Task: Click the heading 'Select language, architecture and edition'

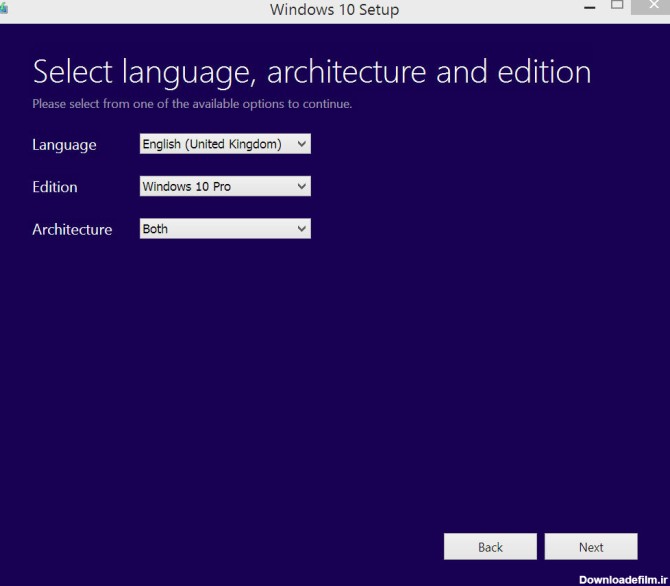Action: pyautogui.click(x=312, y=72)
